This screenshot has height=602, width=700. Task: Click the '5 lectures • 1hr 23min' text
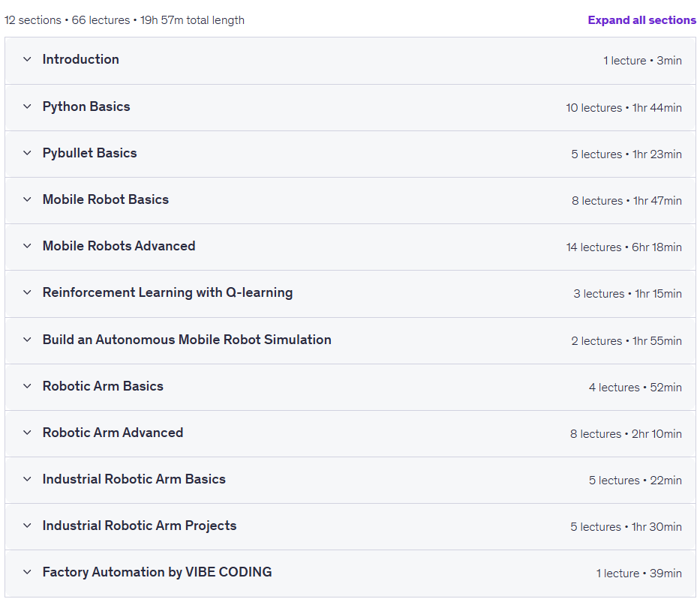(626, 154)
